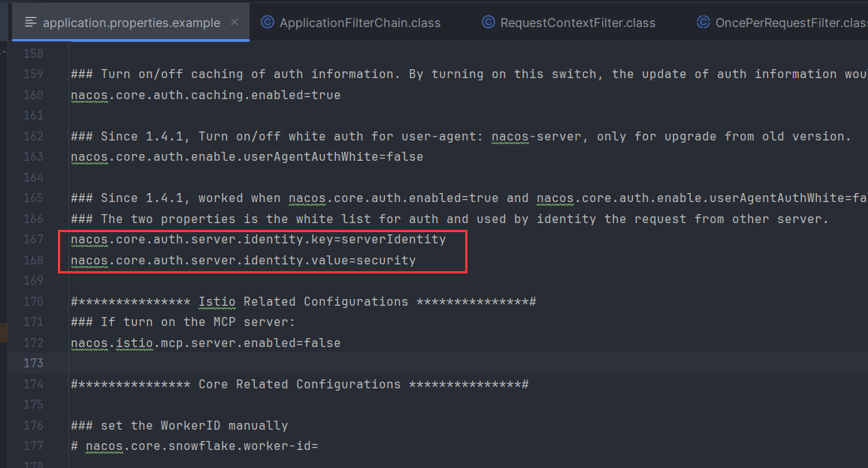868x468 pixels.
Task: Click the text file icon on application.properties.example tab
Action: coord(31,22)
